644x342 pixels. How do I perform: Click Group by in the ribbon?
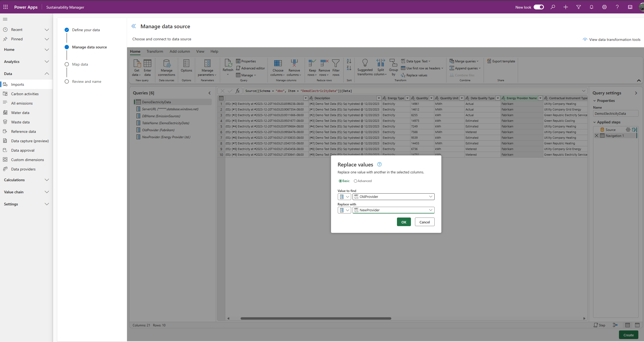pyautogui.click(x=393, y=67)
